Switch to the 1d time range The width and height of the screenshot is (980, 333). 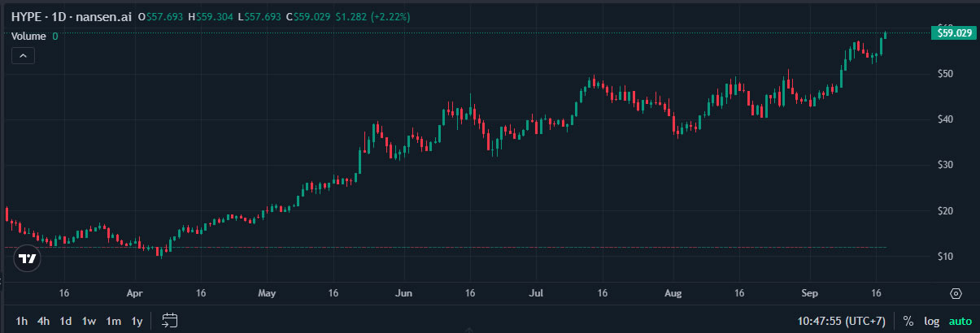click(x=66, y=320)
